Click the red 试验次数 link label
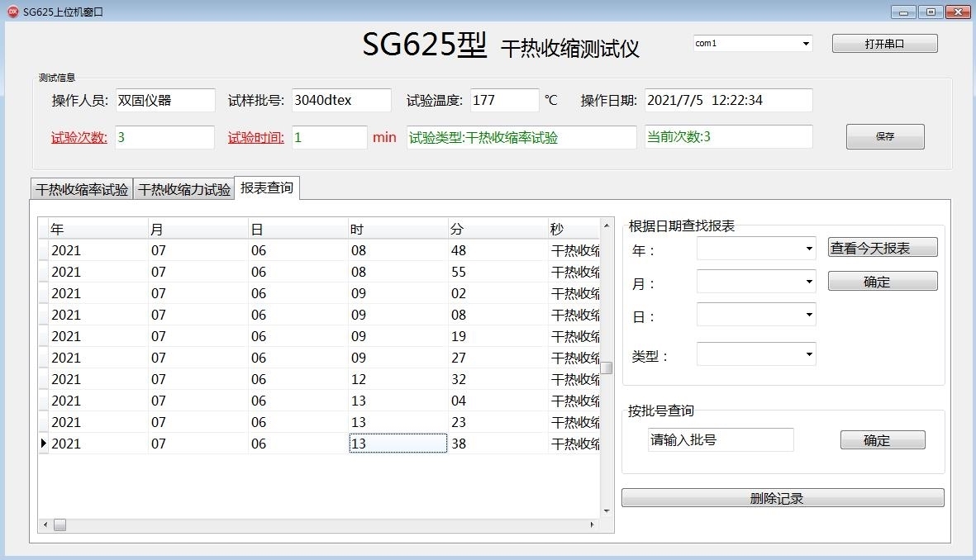 click(x=79, y=137)
